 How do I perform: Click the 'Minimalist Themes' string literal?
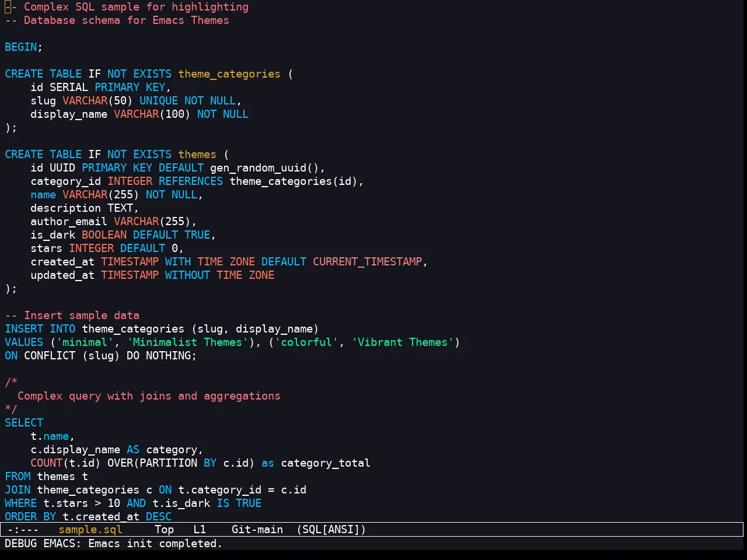[187, 342]
